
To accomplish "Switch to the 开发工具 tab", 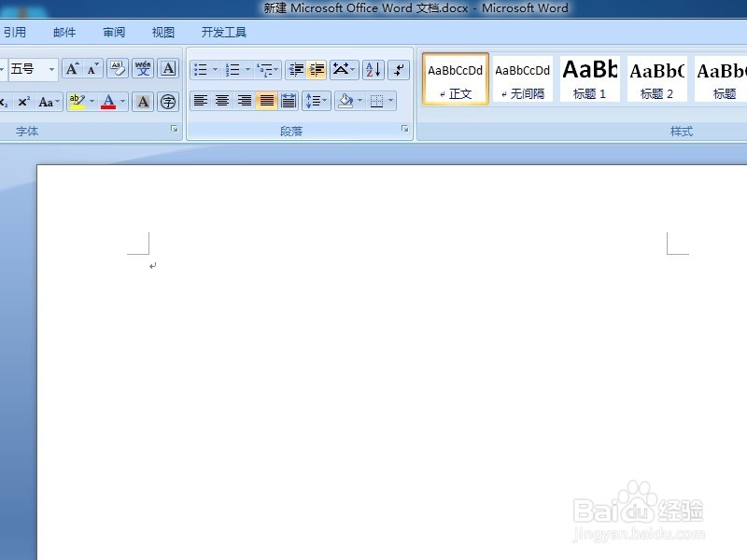I will click(x=224, y=33).
